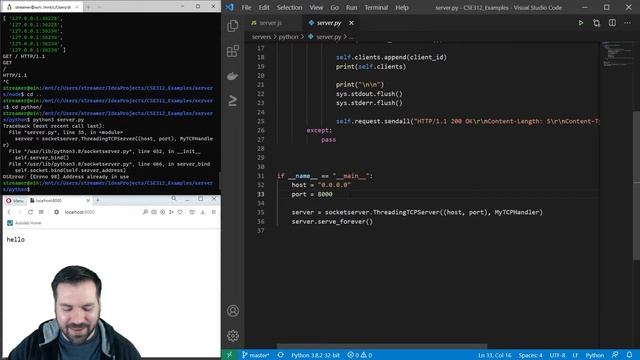Click the horizontal editor scrollbar
This screenshot has height=360, width=640.
coord(382,346)
